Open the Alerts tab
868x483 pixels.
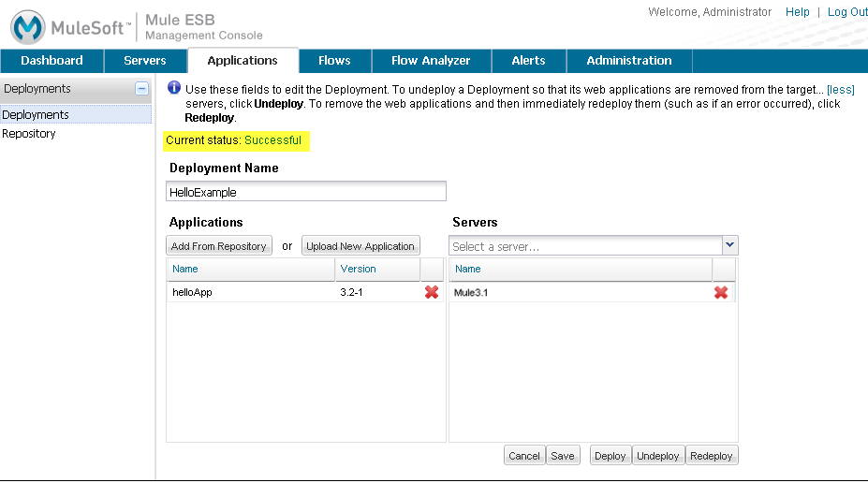click(x=528, y=61)
